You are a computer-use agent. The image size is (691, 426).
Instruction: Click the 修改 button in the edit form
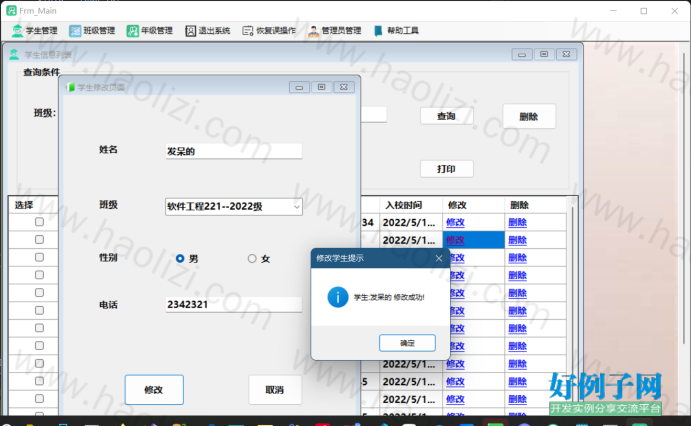(154, 390)
